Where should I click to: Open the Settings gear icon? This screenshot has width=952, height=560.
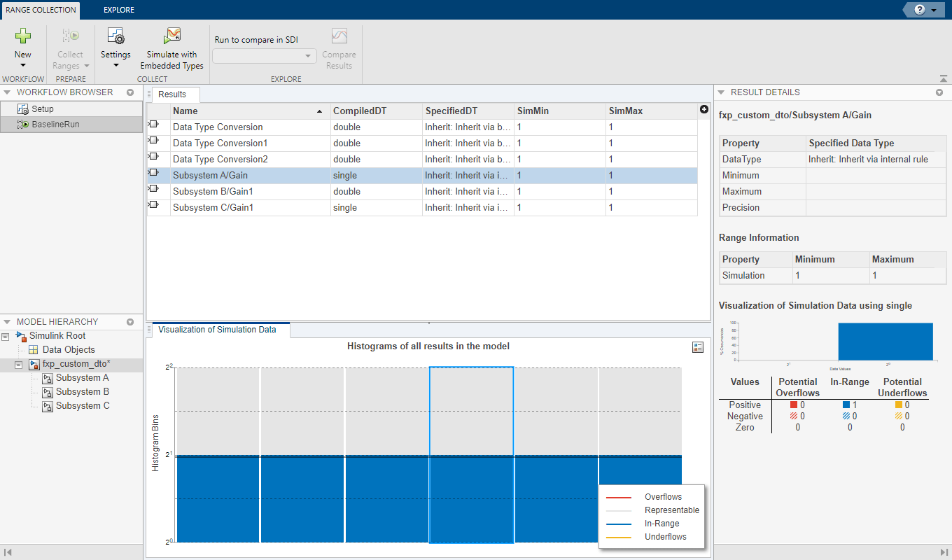tap(115, 36)
